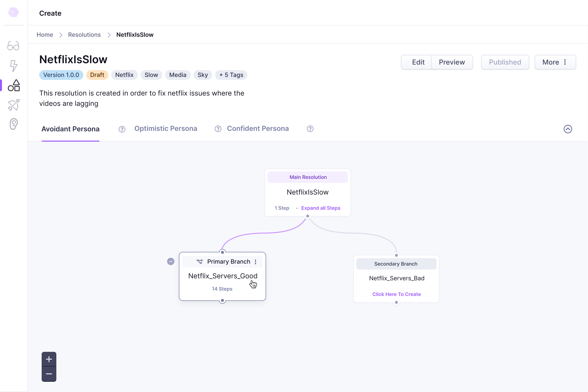Open the lightning bolt sidebar icon
The image size is (588, 392).
click(x=13, y=66)
